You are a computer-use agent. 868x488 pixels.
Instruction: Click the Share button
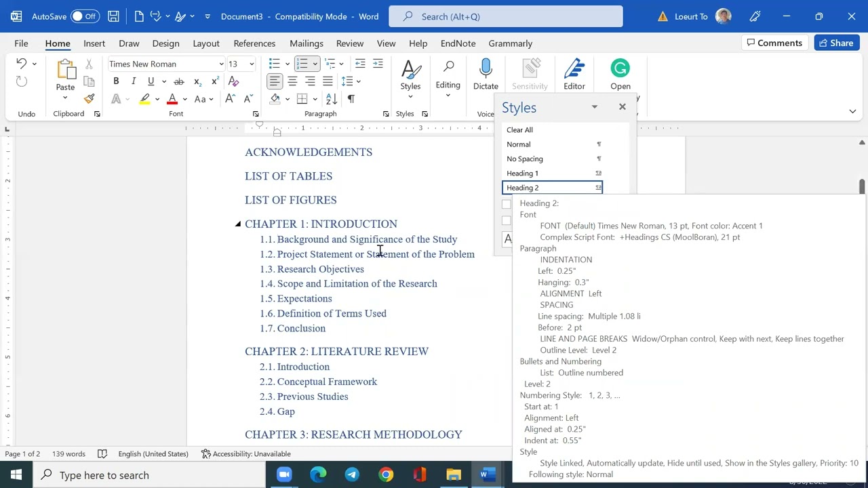click(x=836, y=43)
